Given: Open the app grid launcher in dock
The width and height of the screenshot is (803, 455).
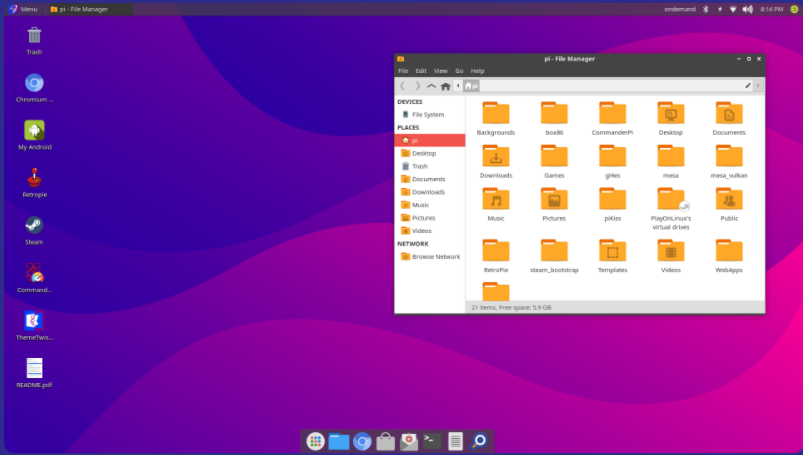Looking at the screenshot, I should [315, 441].
